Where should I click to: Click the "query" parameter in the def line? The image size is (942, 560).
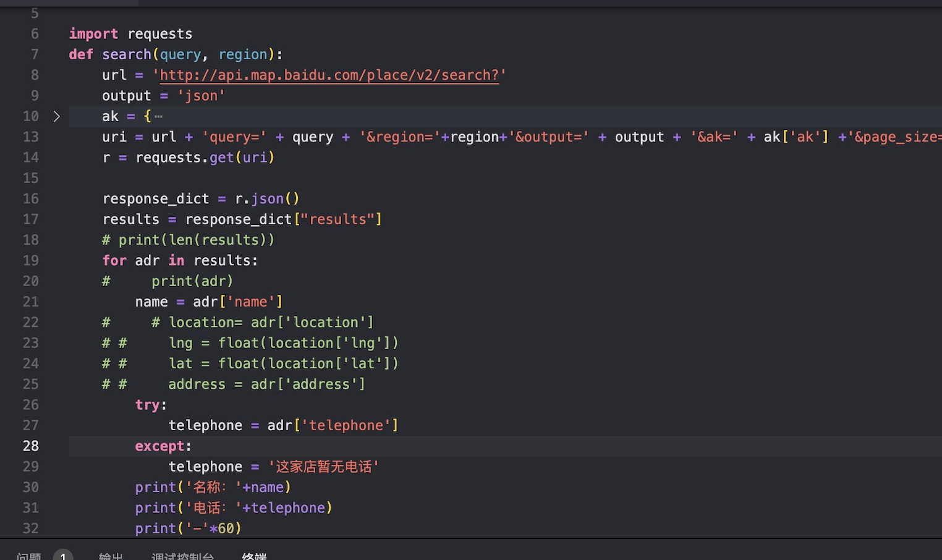pyautogui.click(x=180, y=54)
